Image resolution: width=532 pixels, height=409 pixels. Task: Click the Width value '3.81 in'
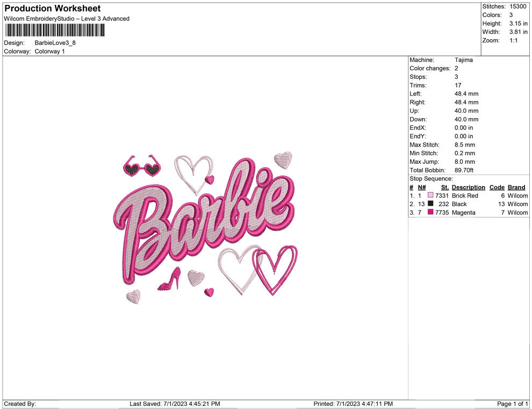(519, 32)
